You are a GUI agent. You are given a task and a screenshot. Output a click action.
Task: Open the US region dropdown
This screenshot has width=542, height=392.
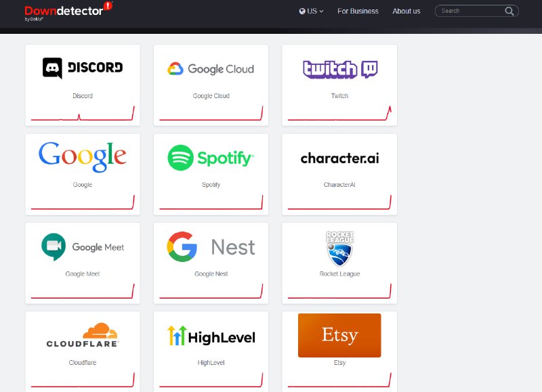pos(311,11)
